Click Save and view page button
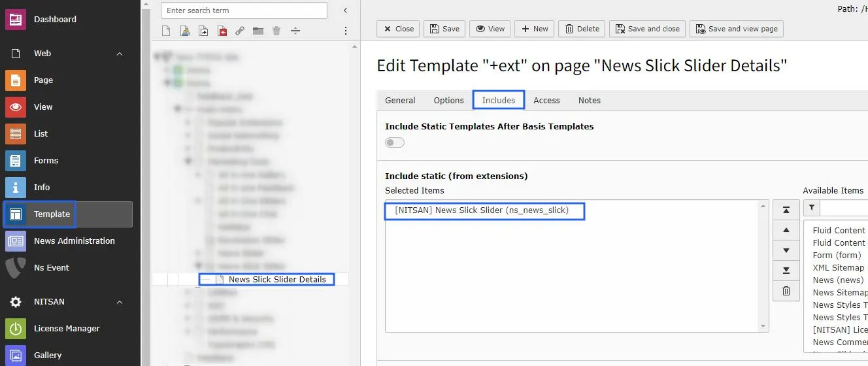Screen dimensions: 868x366 pos(737,29)
